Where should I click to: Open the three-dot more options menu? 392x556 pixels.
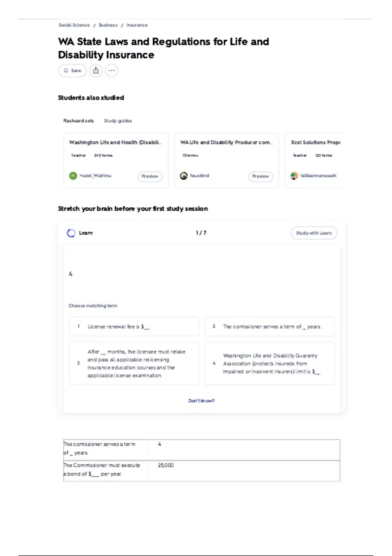click(x=112, y=70)
